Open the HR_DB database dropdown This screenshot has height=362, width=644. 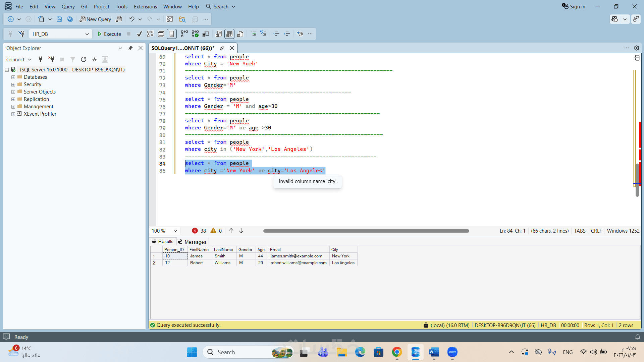(87, 34)
